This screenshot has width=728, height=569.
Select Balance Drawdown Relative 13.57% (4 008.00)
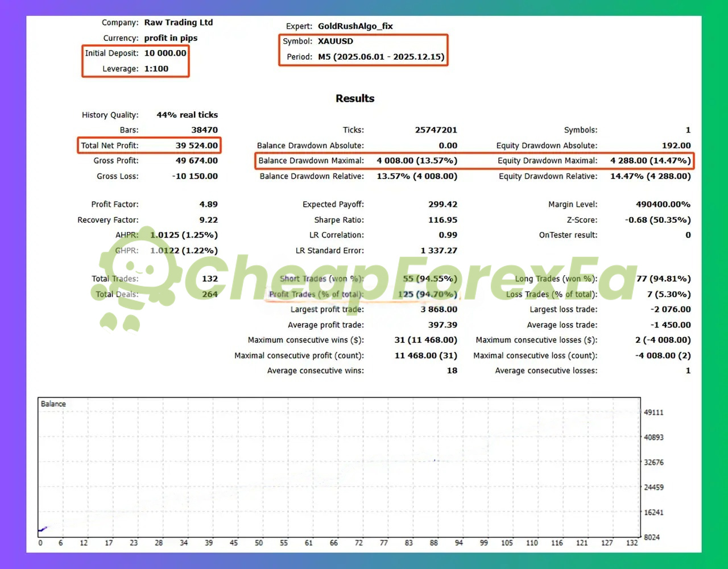(417, 176)
